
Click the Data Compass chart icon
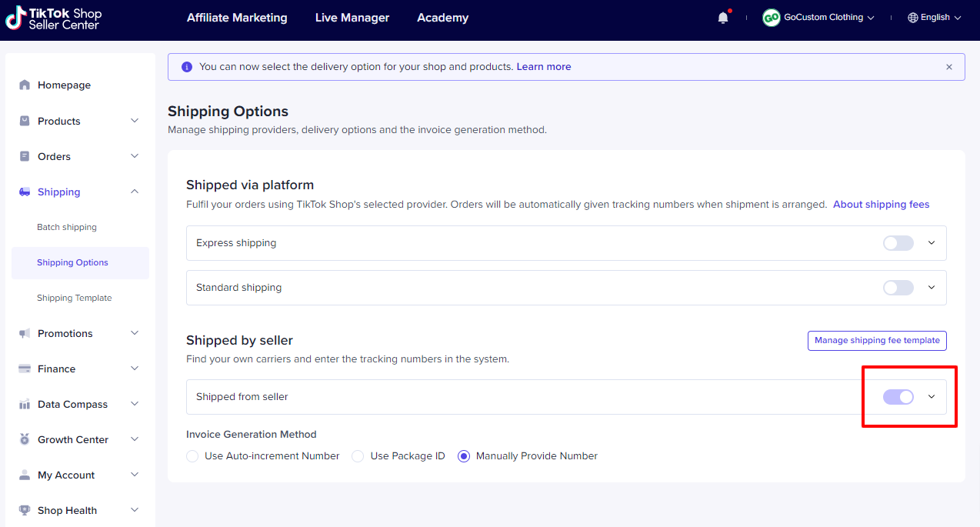(25, 404)
